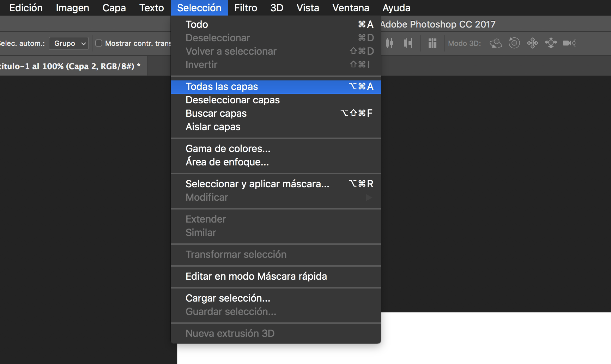This screenshot has height=364, width=611.
Task: Toggle Editar en modo Máscara rápida
Action: point(256,276)
